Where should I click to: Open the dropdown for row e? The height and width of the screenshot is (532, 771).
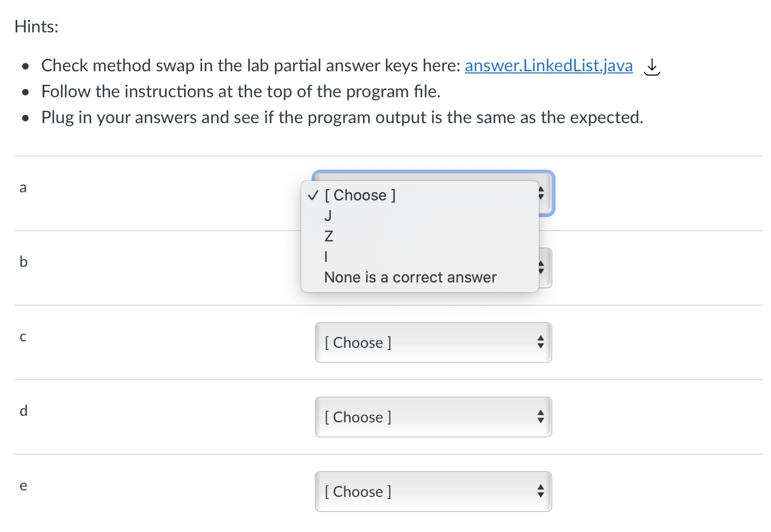pos(433,491)
